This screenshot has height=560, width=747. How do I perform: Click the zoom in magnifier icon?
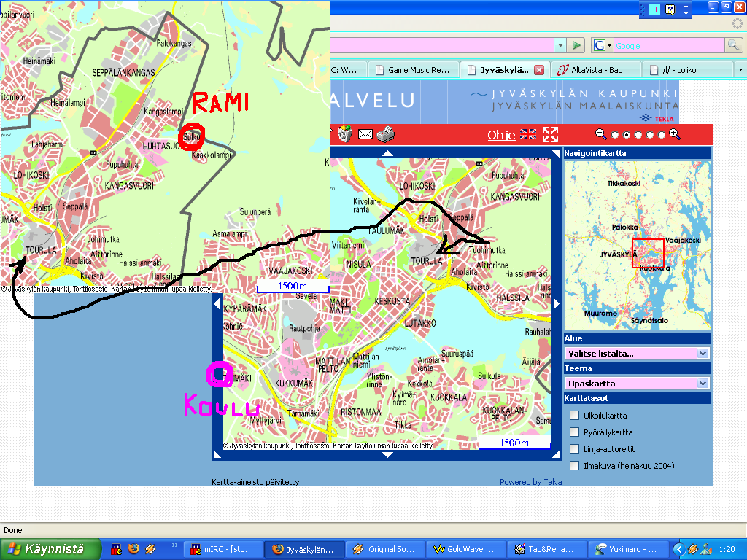[x=675, y=134]
